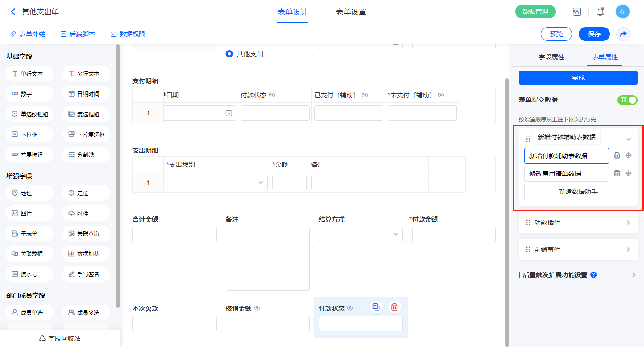Viewport: 644px width, 347px height.
Task: Open the help icon beside 后置触发扩展功能设置
Action: pyautogui.click(x=593, y=275)
